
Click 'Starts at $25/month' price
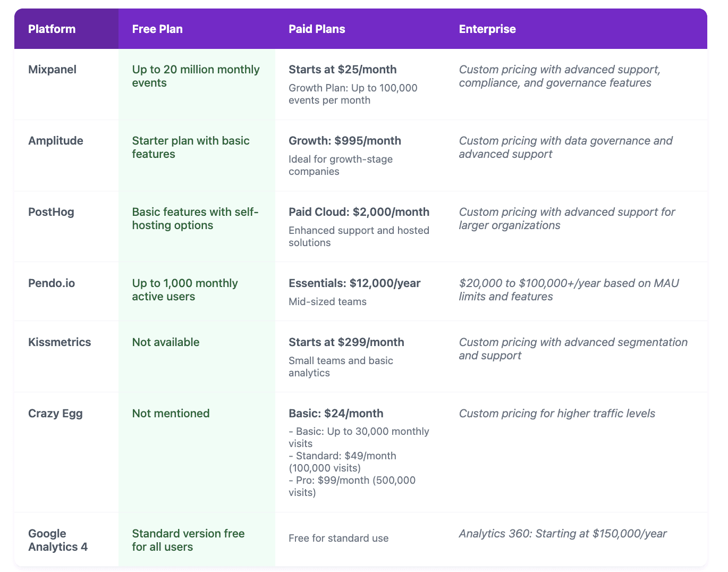coord(343,70)
